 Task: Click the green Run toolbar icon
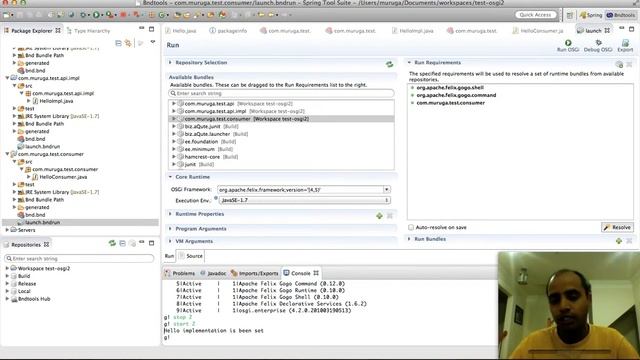pos(96,15)
